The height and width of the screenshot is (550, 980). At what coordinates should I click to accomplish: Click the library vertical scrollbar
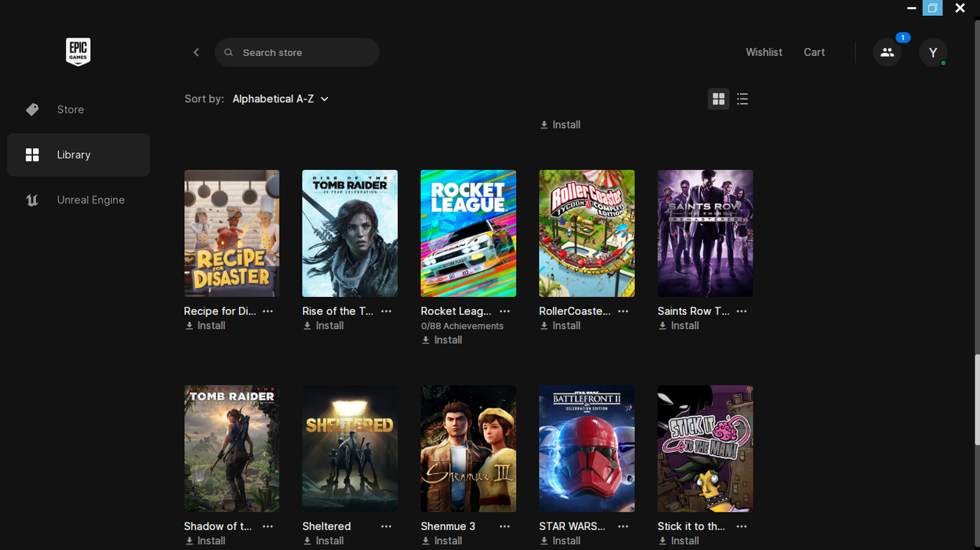977,400
